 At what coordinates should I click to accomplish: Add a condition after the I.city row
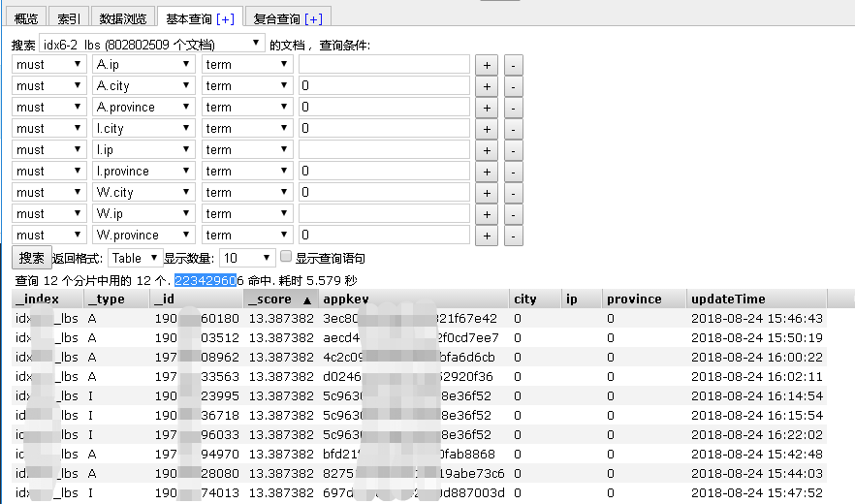pos(487,129)
